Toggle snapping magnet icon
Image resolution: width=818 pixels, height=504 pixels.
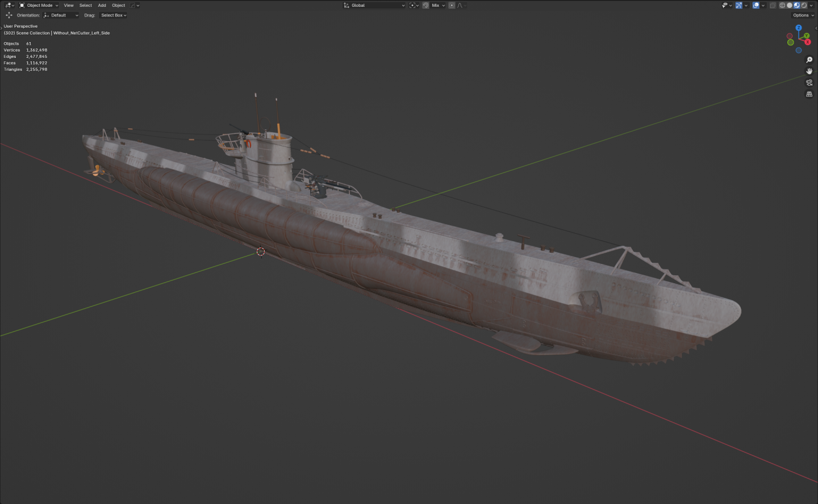425,5
